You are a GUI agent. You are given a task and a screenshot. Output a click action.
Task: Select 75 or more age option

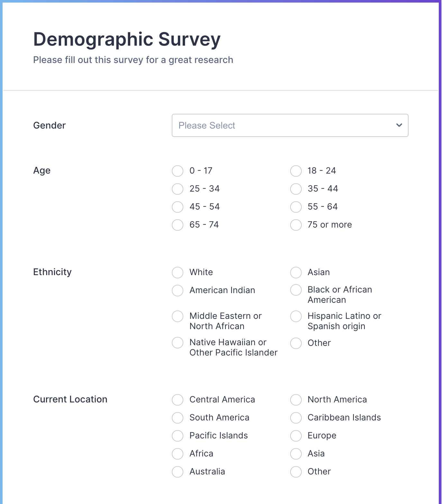pyautogui.click(x=296, y=225)
